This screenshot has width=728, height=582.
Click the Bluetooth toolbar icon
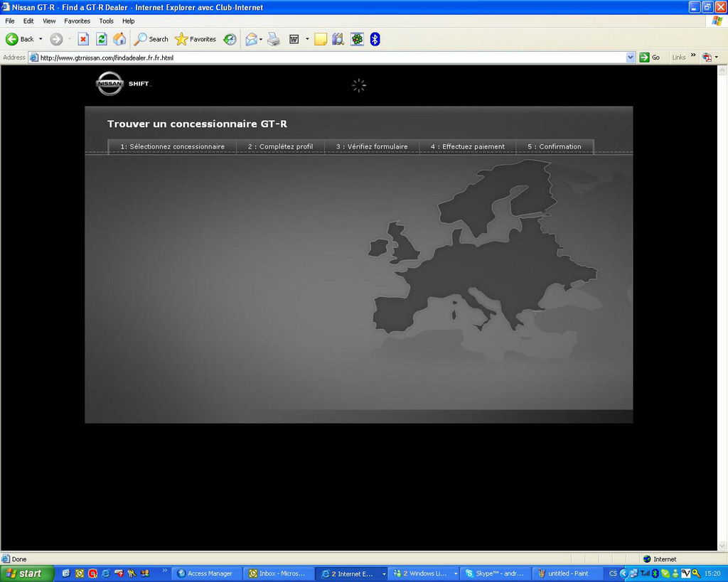tap(375, 39)
